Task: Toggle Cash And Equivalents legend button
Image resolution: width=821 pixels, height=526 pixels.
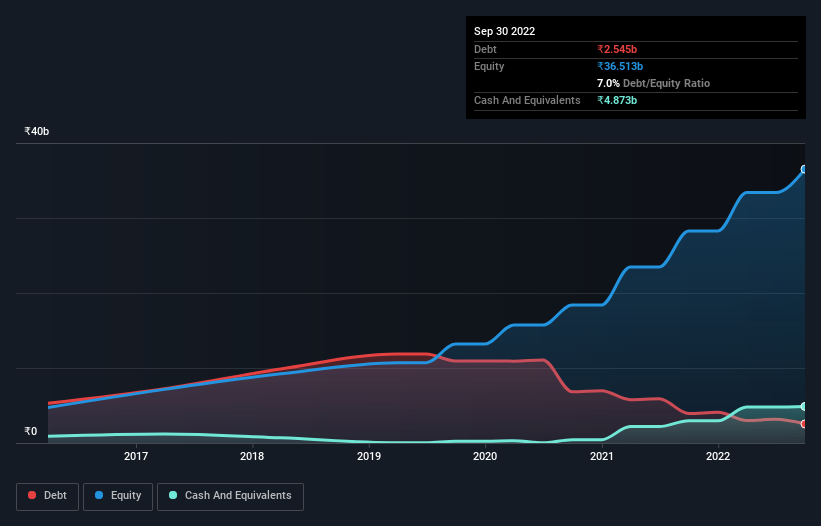Action: pos(230,496)
